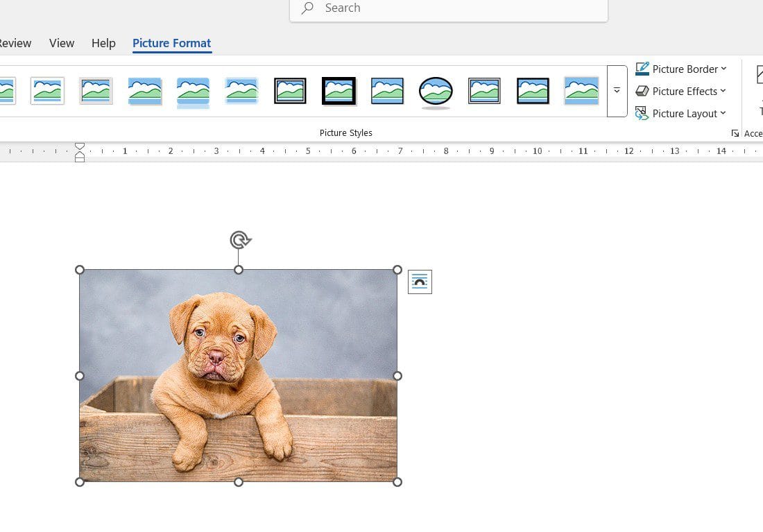
Task: Select the drop shadow rectangle style
Action: pyautogui.click(x=144, y=90)
